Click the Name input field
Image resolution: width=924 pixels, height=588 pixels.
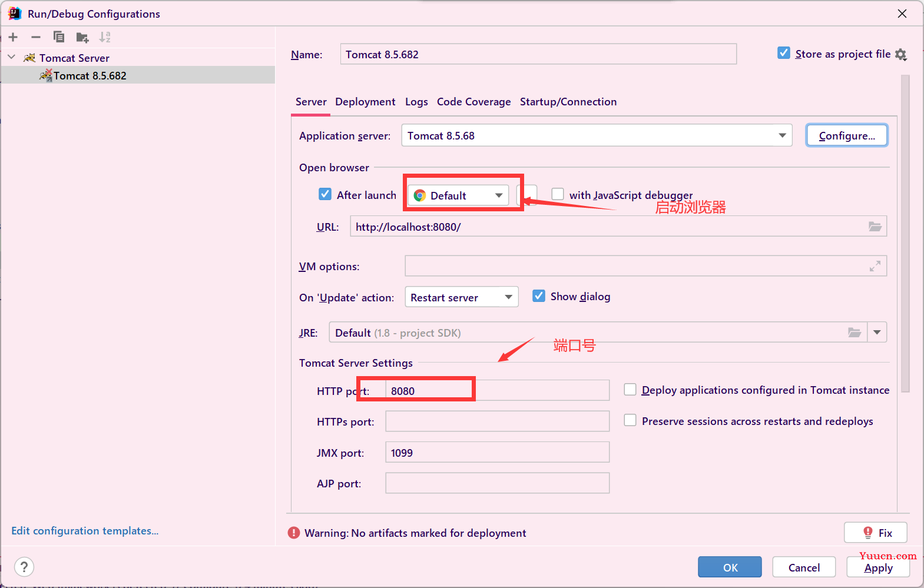pyautogui.click(x=538, y=54)
